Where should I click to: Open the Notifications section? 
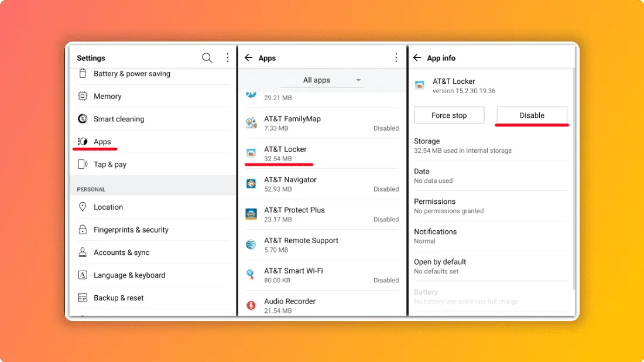(x=491, y=236)
